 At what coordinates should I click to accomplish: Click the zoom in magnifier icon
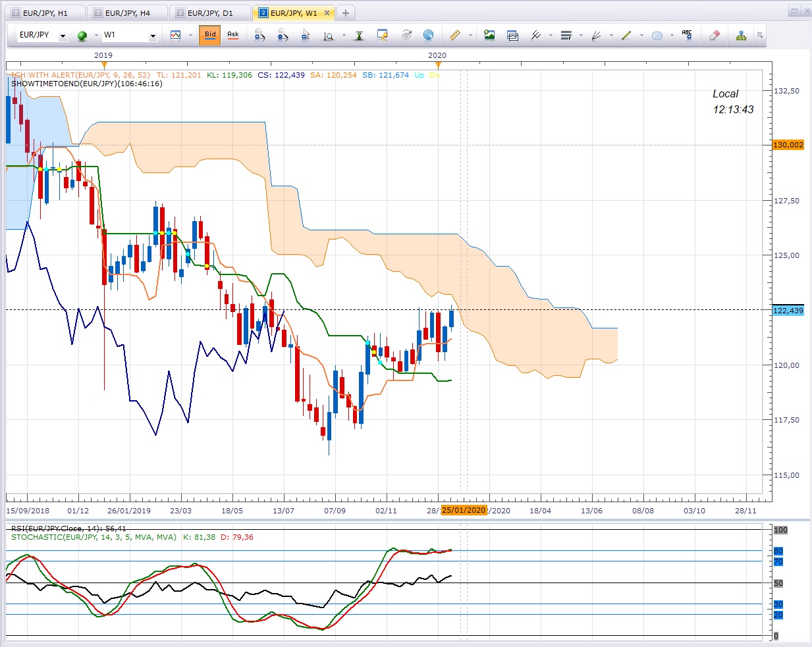pos(259,36)
